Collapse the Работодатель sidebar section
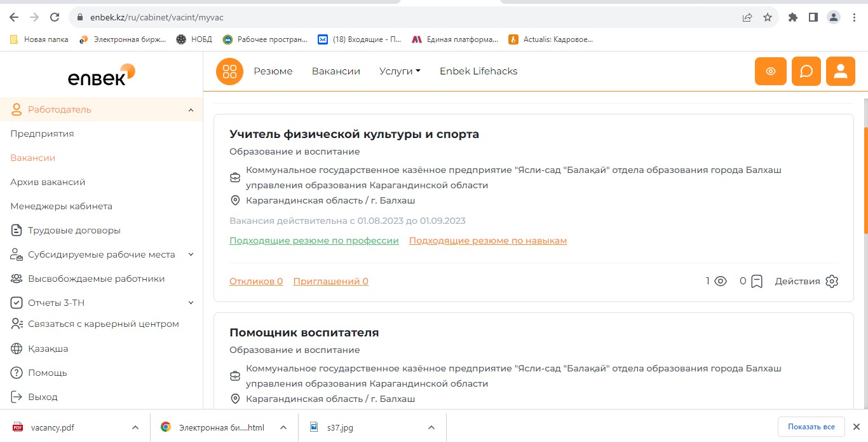868x442 pixels. [x=191, y=110]
